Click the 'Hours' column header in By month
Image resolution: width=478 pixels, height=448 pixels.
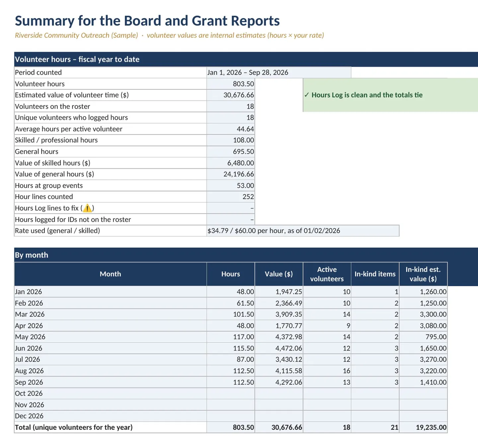click(x=231, y=274)
